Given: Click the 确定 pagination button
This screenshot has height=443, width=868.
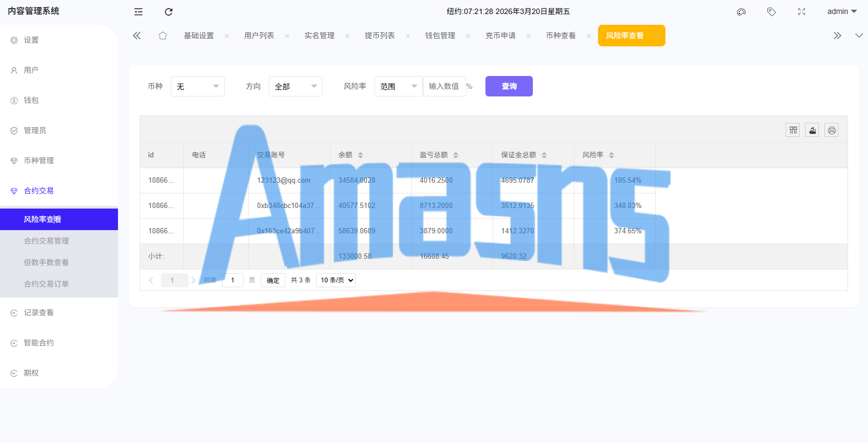Looking at the screenshot, I should pos(273,280).
